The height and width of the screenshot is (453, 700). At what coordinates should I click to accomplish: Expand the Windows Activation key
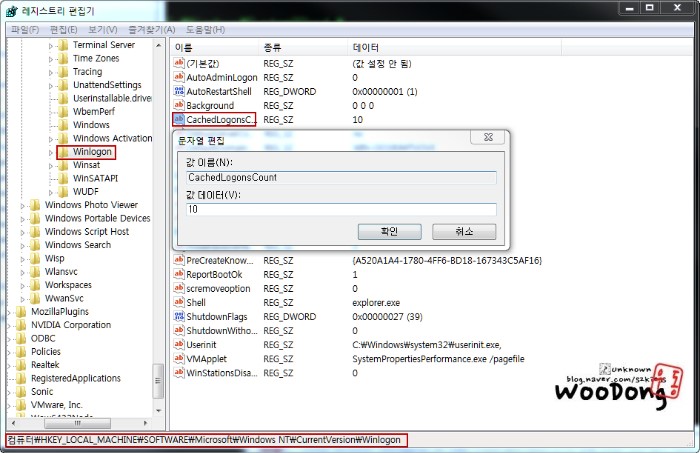(x=50, y=139)
